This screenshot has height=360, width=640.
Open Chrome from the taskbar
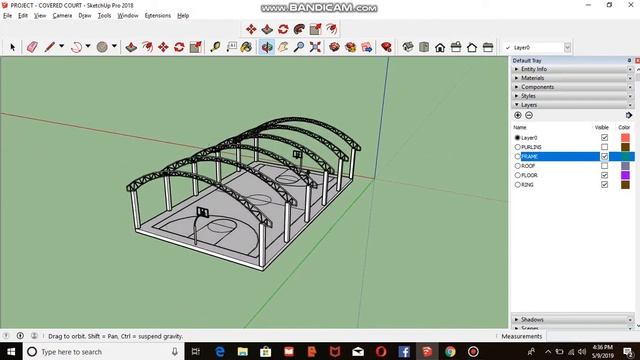[x=450, y=351]
